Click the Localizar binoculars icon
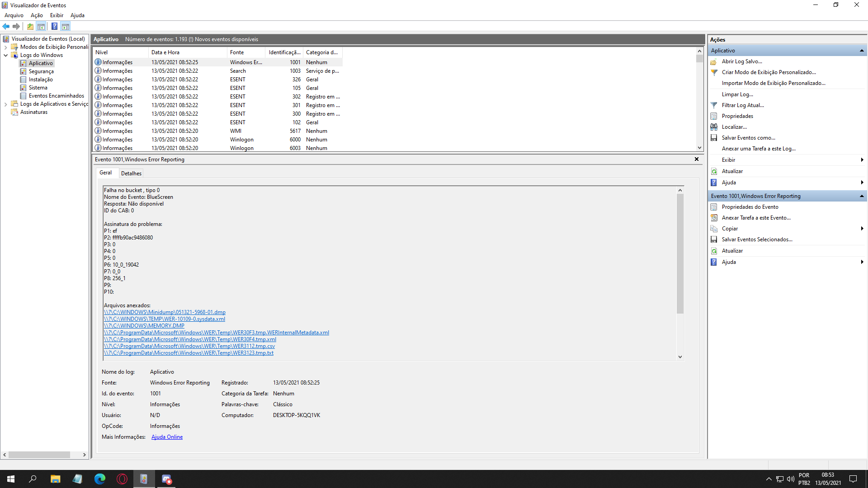Screen dimensions: 868x488 pyautogui.click(x=714, y=127)
